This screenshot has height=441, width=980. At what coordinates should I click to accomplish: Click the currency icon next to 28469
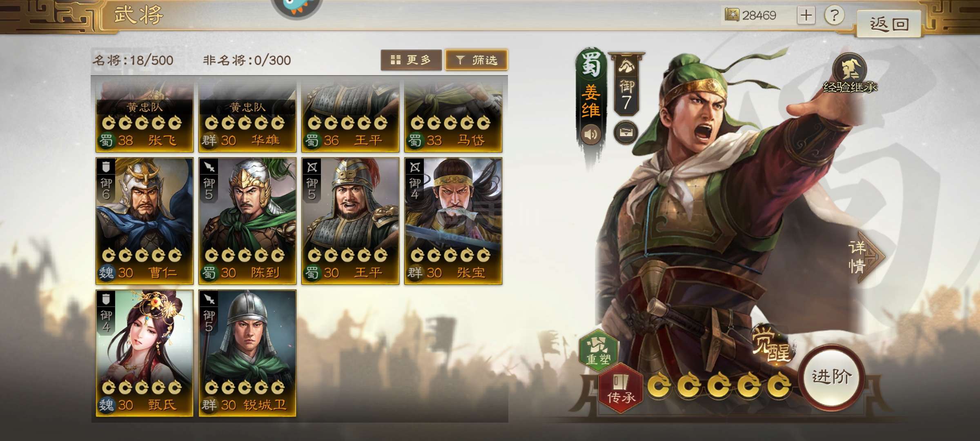[x=732, y=15]
